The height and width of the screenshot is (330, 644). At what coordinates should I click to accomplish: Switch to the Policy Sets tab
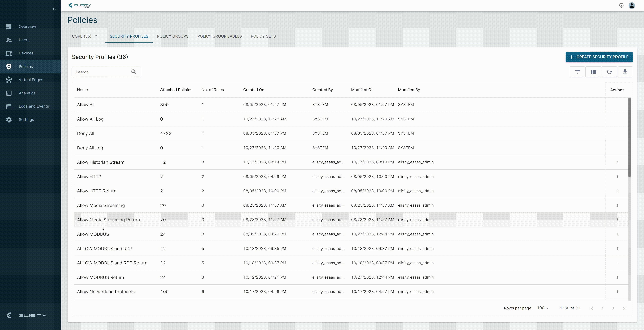[263, 36]
